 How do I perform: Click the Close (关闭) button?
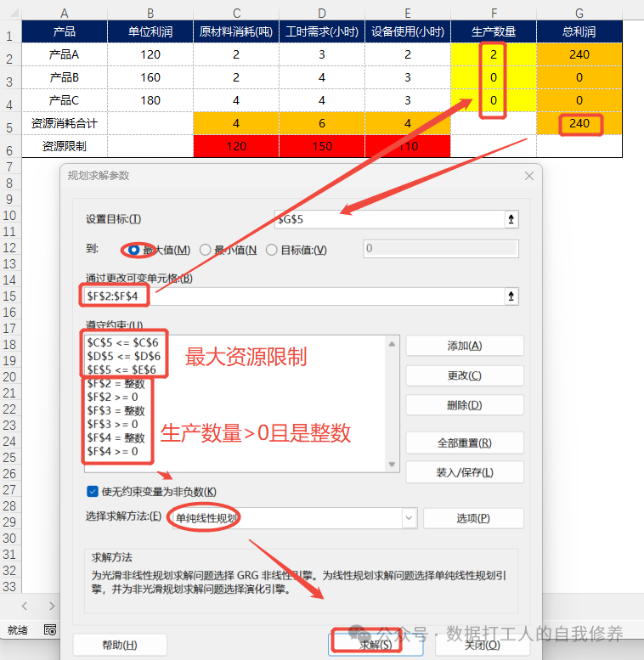482,645
